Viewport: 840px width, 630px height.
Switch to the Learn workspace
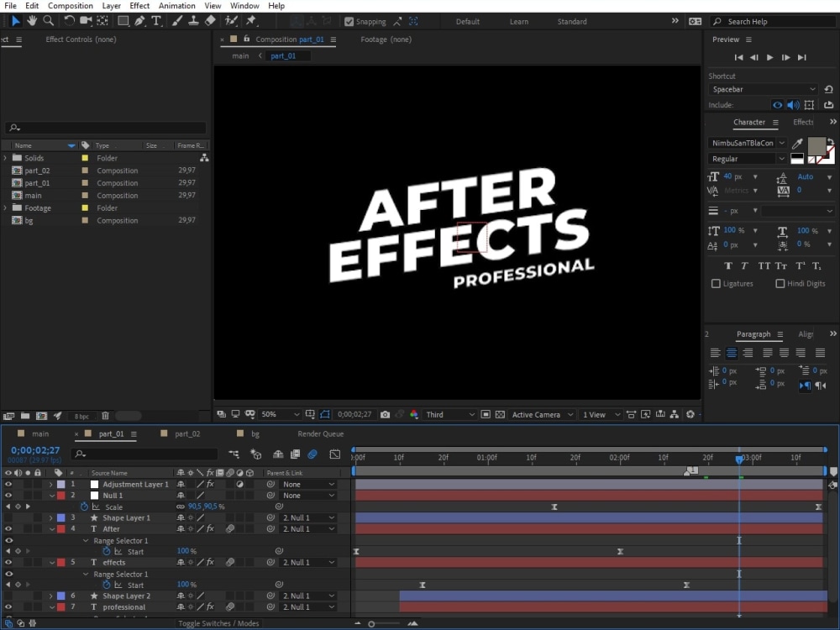[518, 22]
